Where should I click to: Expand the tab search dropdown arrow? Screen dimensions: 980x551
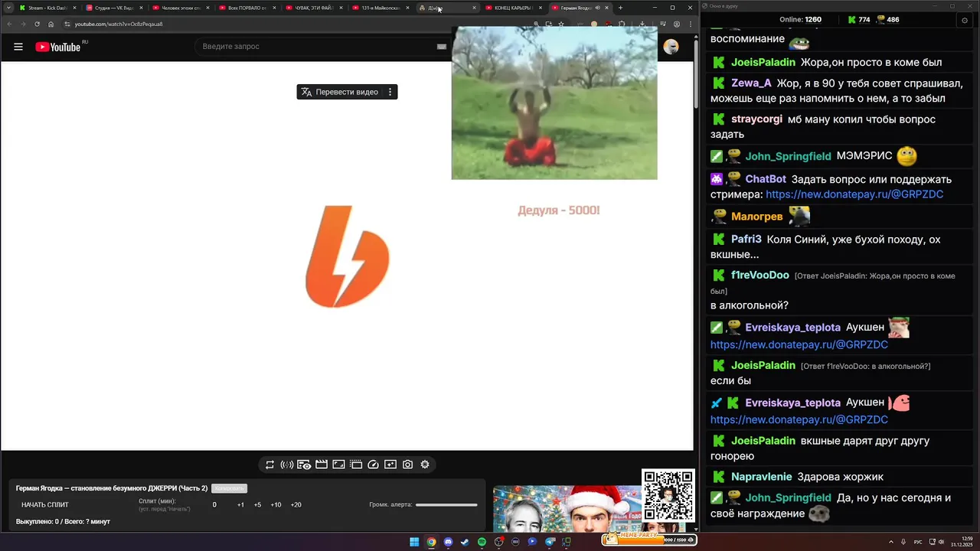[8, 8]
